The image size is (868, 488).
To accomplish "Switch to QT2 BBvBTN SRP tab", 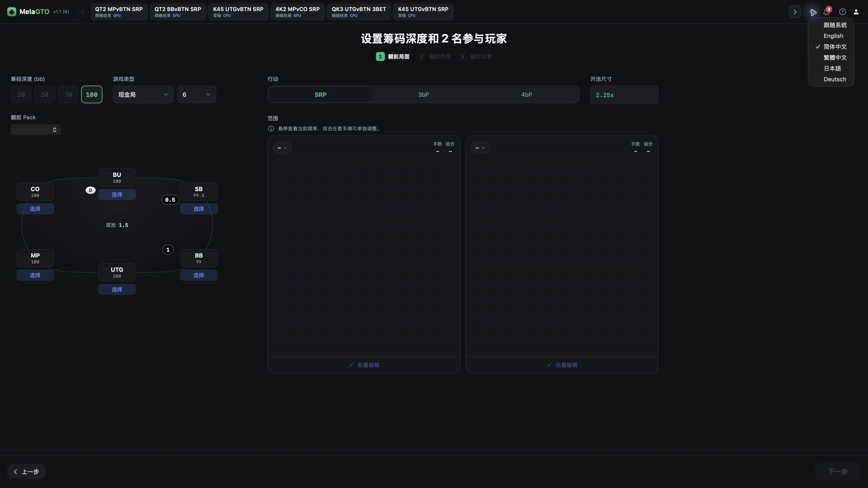I will (178, 12).
